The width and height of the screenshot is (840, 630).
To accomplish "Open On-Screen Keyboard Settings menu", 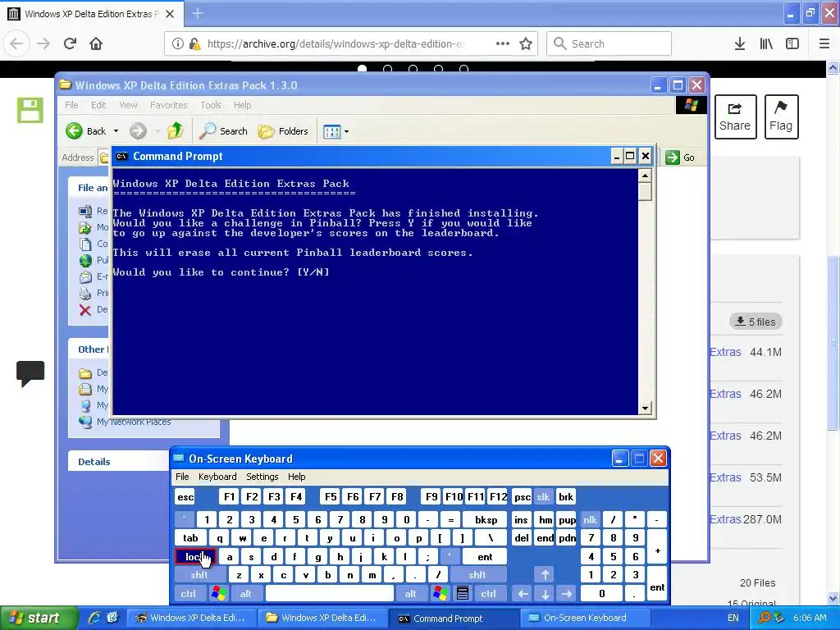I will (262, 477).
